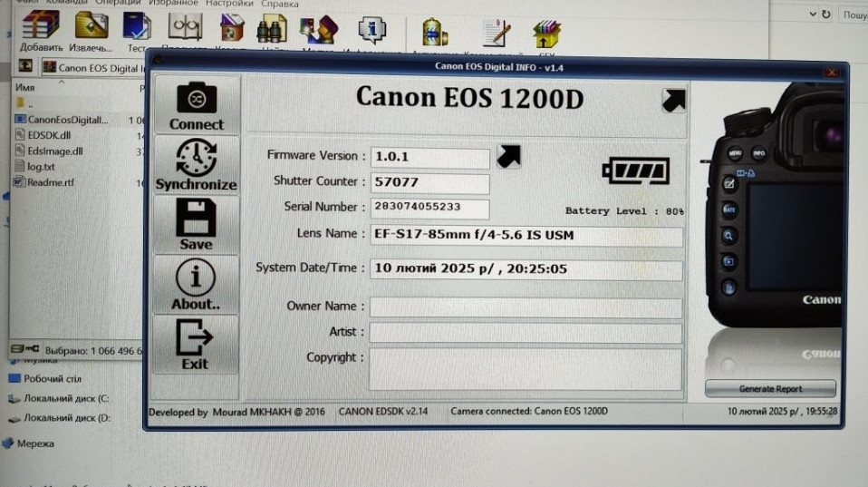Click the Connect camera button
Screen dimensions: 868x487
click(197, 105)
